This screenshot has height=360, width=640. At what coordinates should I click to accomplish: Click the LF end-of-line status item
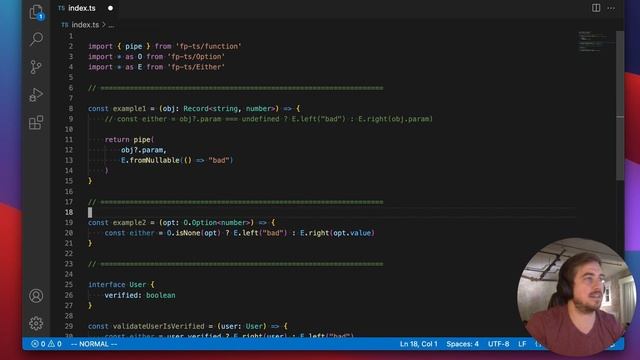(522, 344)
